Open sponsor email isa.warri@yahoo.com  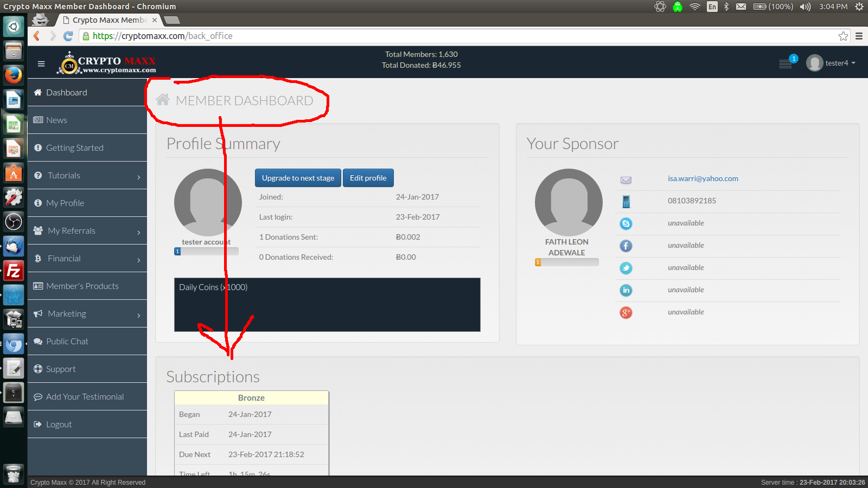pos(703,178)
